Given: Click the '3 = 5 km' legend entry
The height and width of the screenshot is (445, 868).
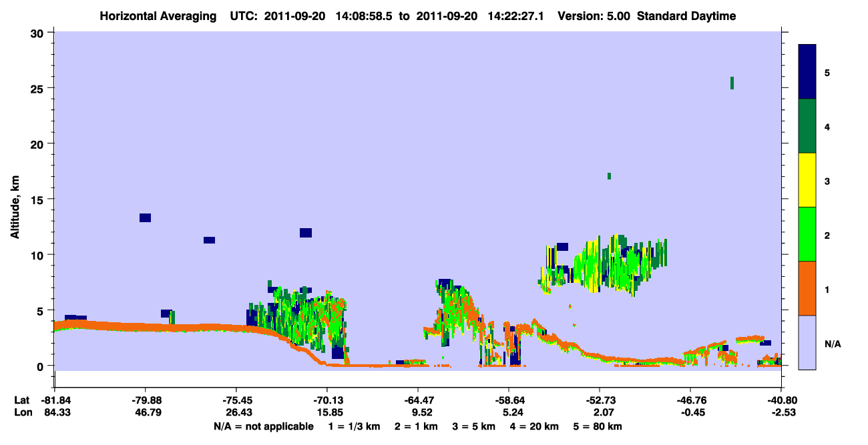Looking at the screenshot, I should (x=475, y=426).
